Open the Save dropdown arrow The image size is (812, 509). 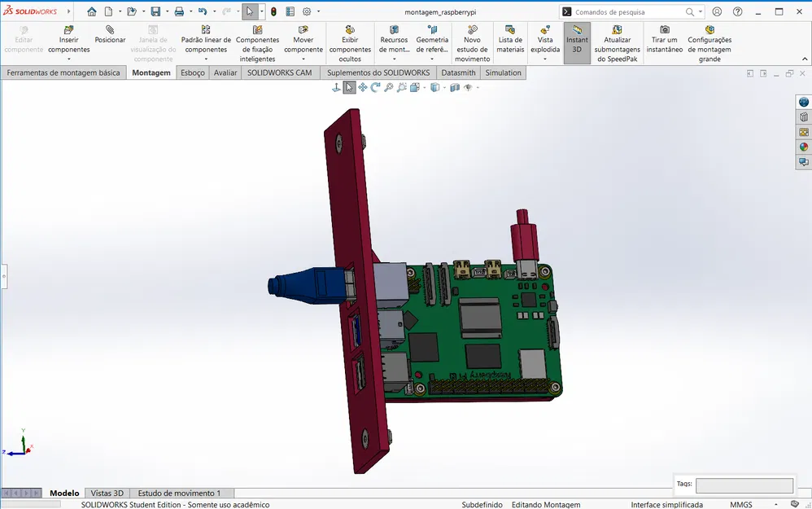point(167,11)
